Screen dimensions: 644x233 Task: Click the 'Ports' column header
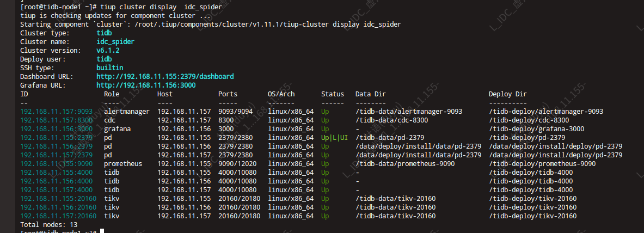pyautogui.click(x=228, y=94)
